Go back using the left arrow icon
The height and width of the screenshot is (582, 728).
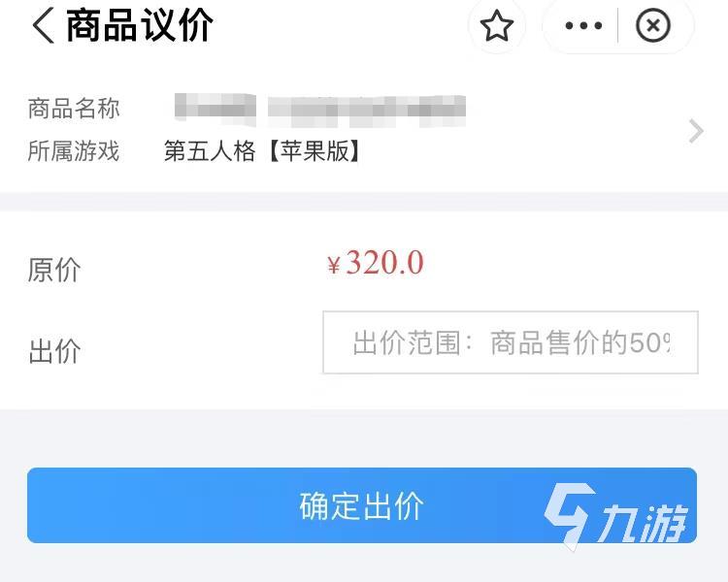43,26
